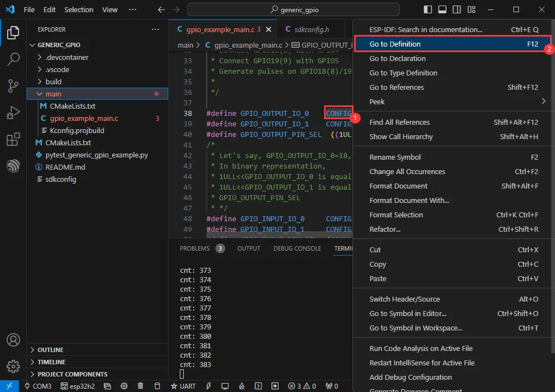
Task: Choose Go to Definition from context menu
Action: 395,44
